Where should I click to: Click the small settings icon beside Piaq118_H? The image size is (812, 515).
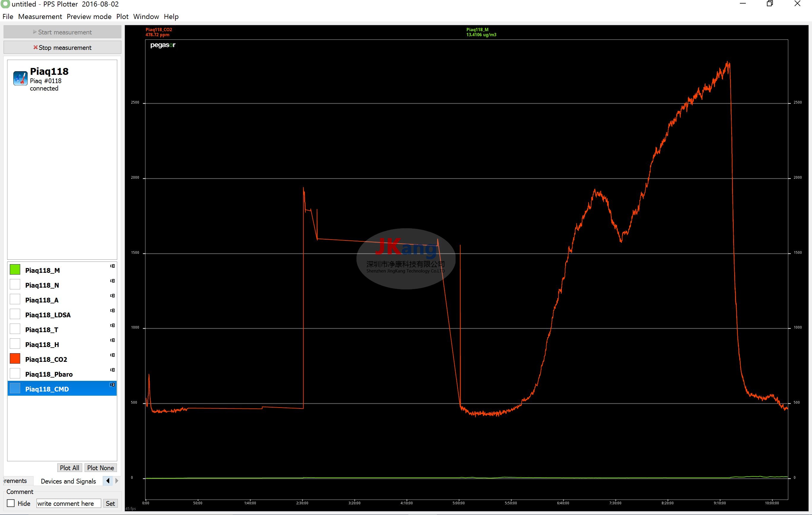[112, 340]
